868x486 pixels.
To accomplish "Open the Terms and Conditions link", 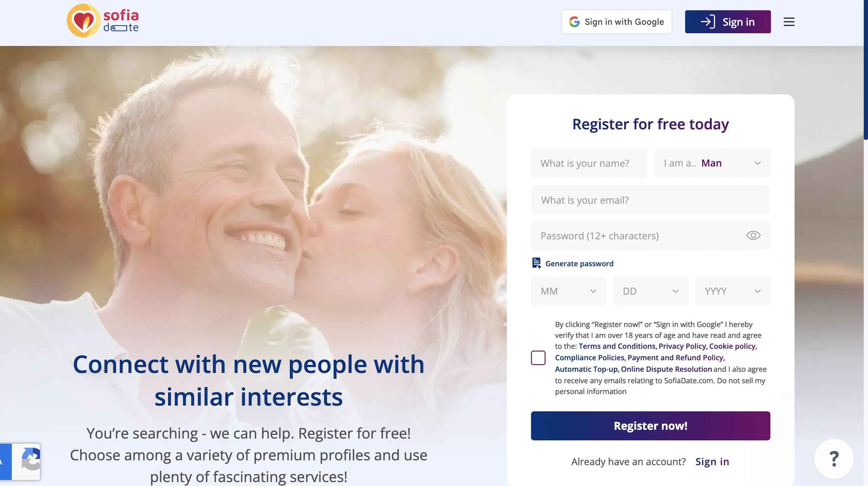I will pyautogui.click(x=617, y=346).
